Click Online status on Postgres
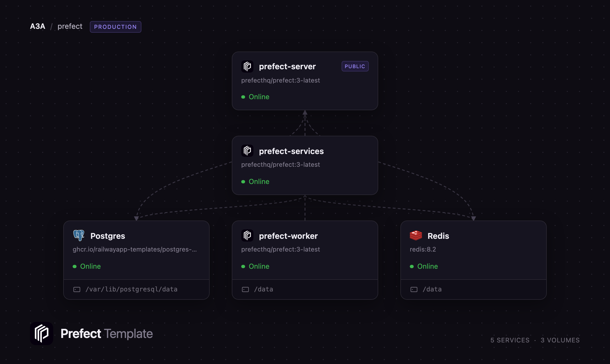 [x=90, y=266]
